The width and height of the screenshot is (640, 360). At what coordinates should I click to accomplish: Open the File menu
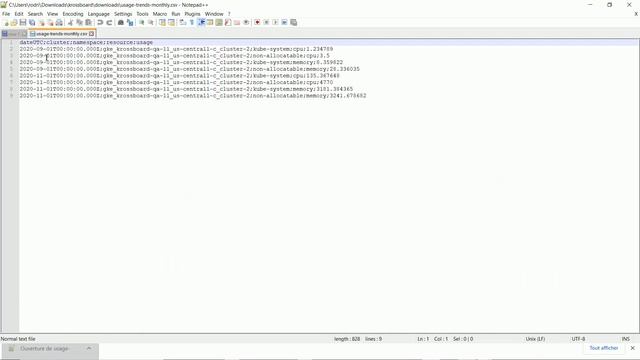point(6,14)
